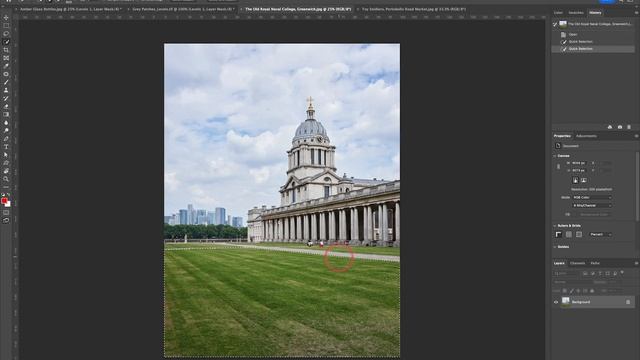Screen dimensions: 640x360
Task: Expand the Guides section
Action: [x=555, y=247]
